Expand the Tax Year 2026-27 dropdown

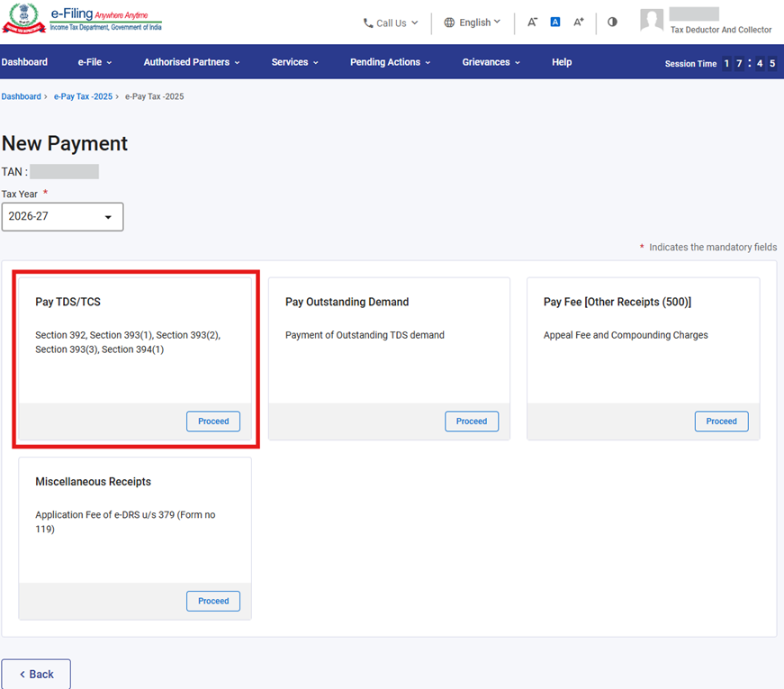62,217
